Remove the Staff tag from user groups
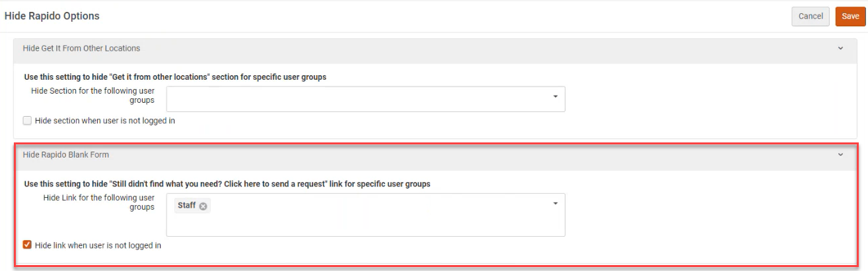This screenshot has width=868, height=271. pos(203,206)
